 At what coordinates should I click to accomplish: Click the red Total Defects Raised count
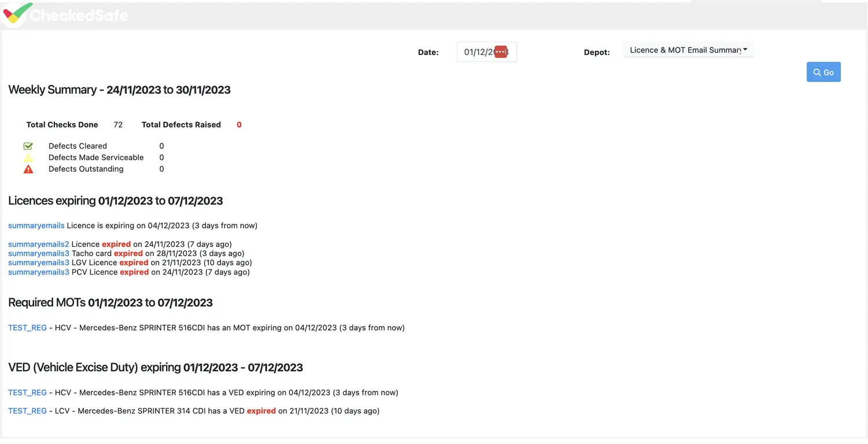239,125
